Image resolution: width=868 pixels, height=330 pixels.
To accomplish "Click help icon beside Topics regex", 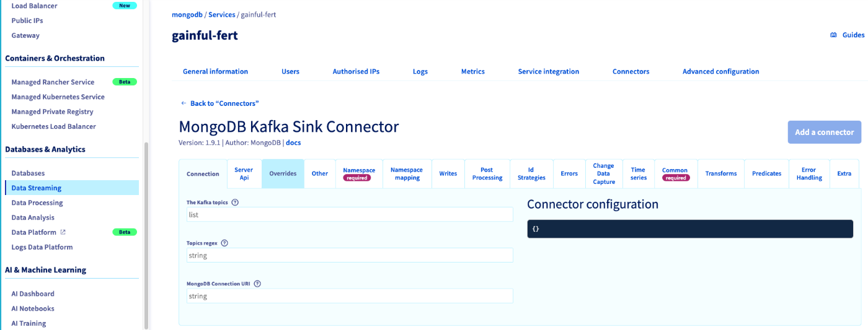I will [224, 243].
